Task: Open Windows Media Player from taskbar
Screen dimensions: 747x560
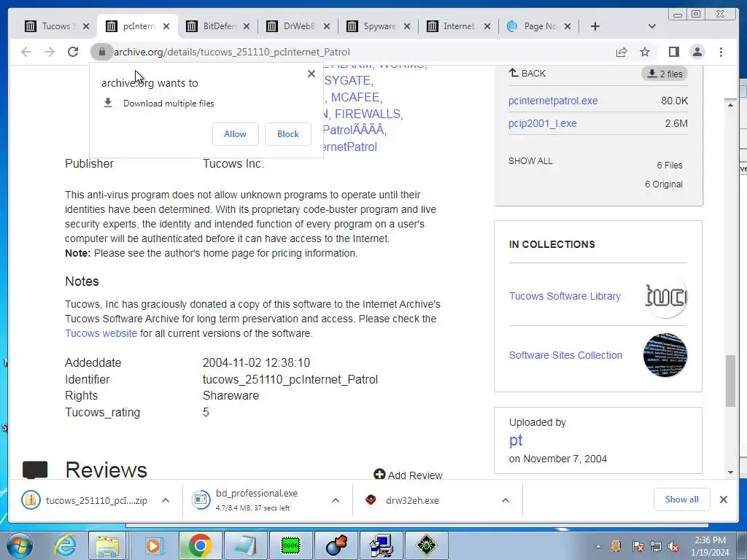Action: pos(153,545)
